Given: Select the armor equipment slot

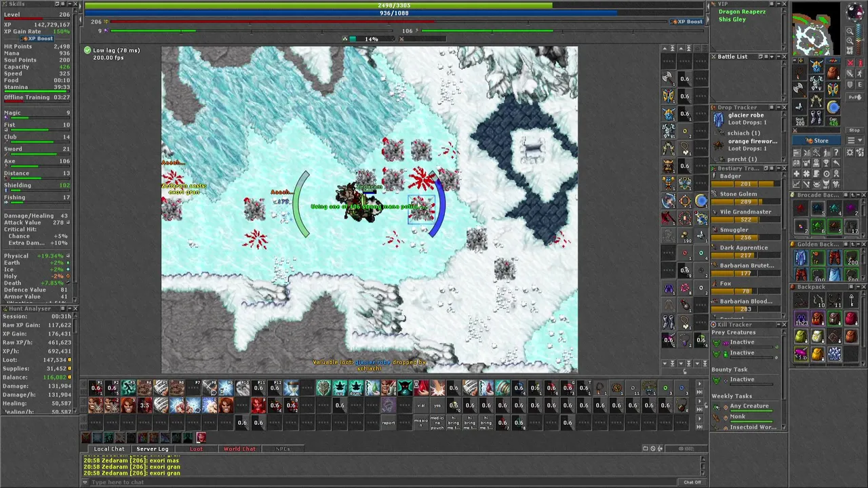Looking at the screenshot, I should [x=816, y=83].
